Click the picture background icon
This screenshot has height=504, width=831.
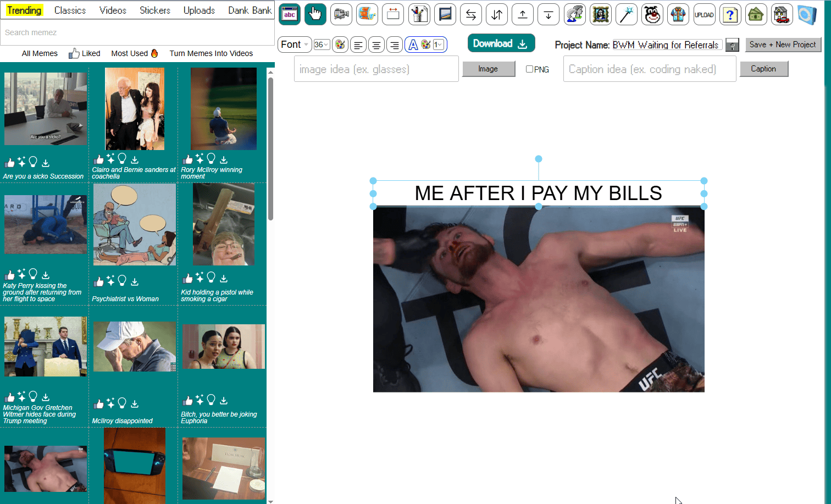[445, 14]
